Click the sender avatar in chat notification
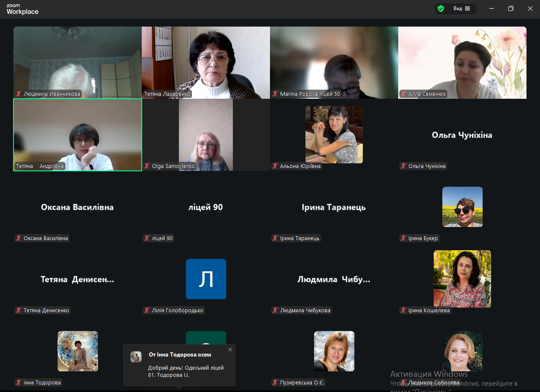Screen dimensions: 540x392 click(136, 357)
